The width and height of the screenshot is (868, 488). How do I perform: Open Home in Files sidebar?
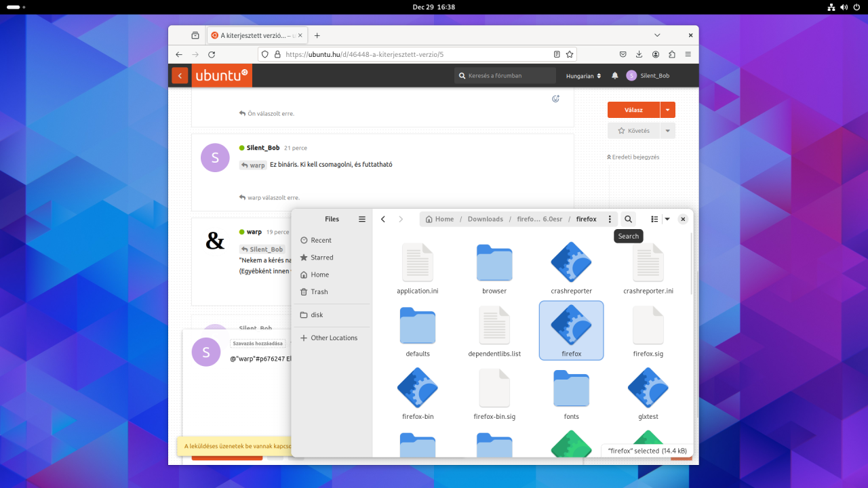tap(331, 274)
